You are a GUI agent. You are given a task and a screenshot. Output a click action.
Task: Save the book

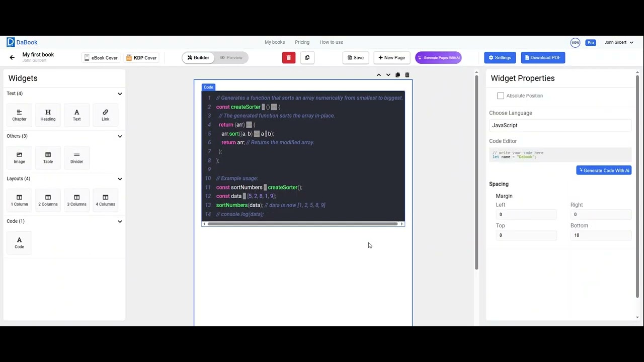356,58
